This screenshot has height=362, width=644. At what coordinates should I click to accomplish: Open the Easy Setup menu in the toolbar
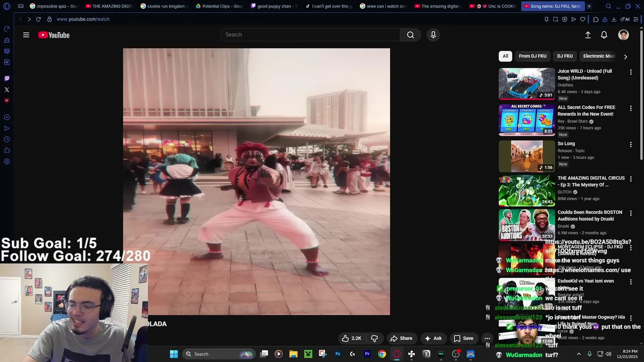click(x=636, y=19)
